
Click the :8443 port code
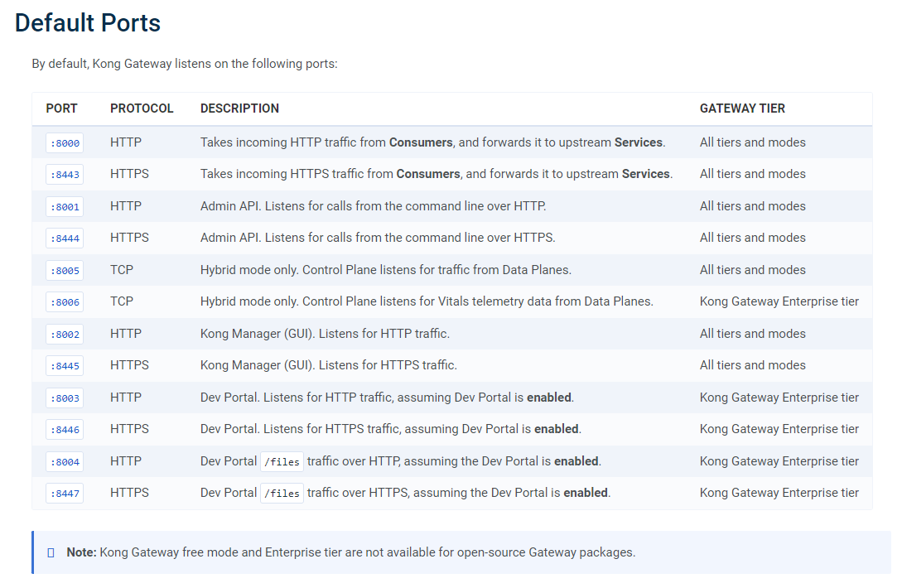tap(65, 174)
